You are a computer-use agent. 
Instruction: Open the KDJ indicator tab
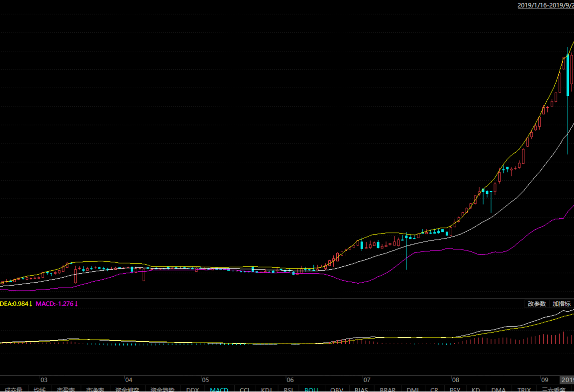click(267, 390)
